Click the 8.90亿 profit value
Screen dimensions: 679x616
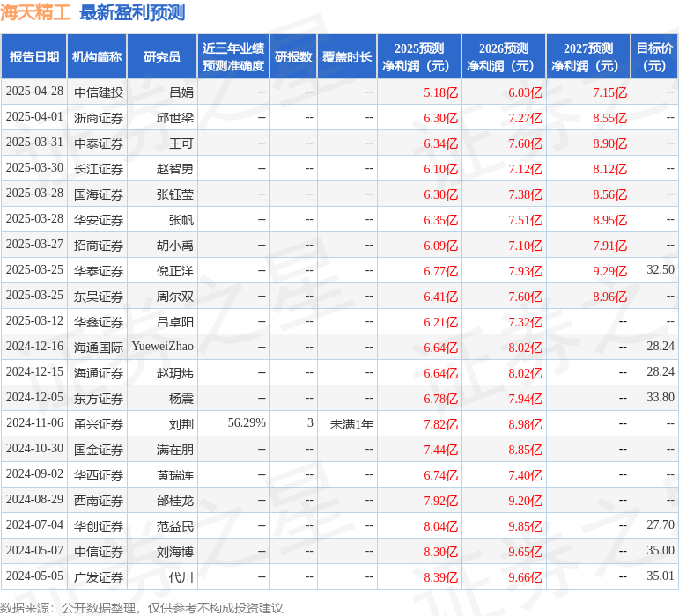coord(609,143)
